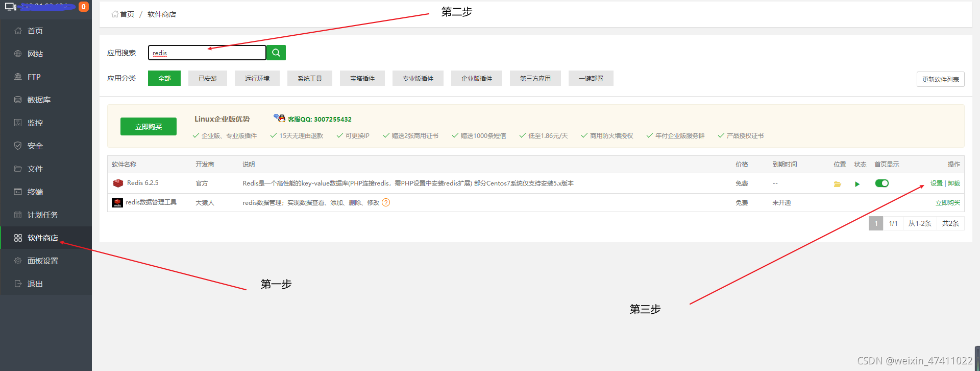Click the 软件商店 grid icon in sidebar

[18, 238]
